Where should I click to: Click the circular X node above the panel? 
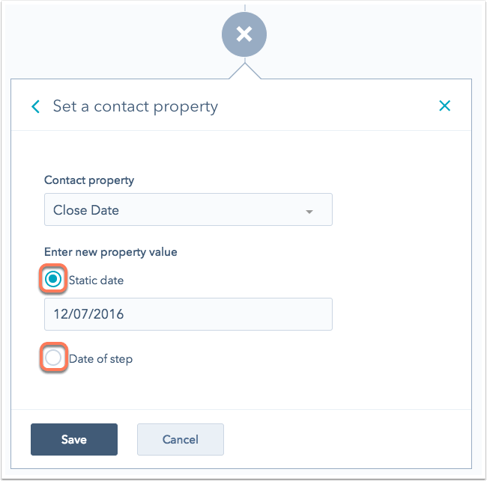pyautogui.click(x=244, y=34)
